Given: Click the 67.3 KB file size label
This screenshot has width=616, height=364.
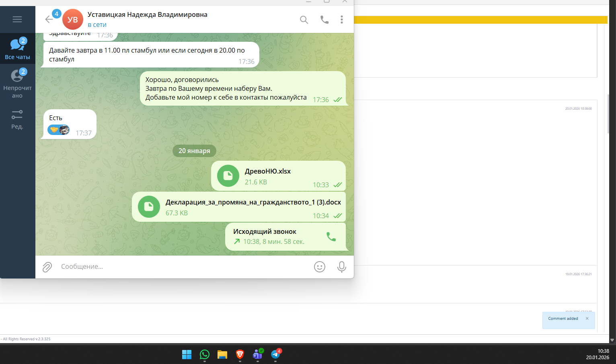Looking at the screenshot, I should pyautogui.click(x=177, y=213).
